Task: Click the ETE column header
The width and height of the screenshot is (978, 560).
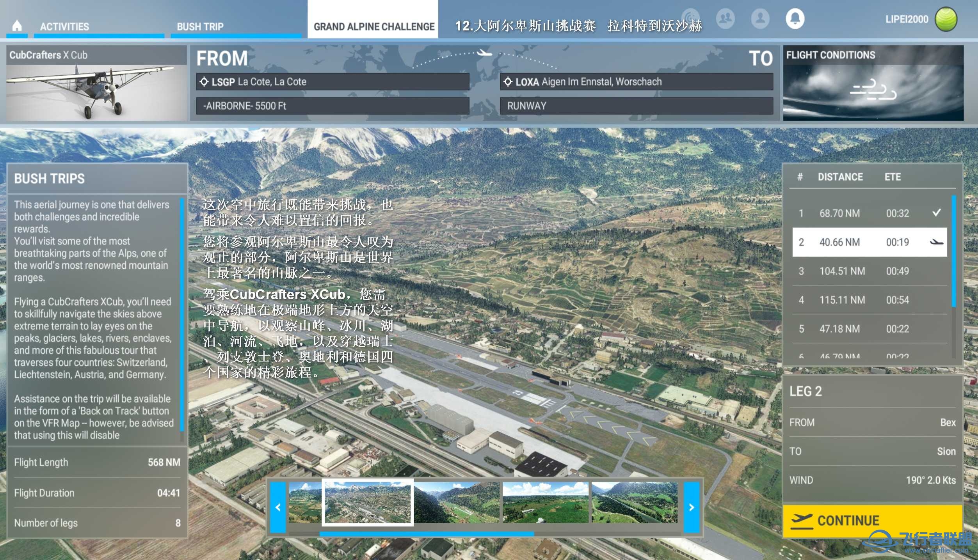Action: coord(893,177)
